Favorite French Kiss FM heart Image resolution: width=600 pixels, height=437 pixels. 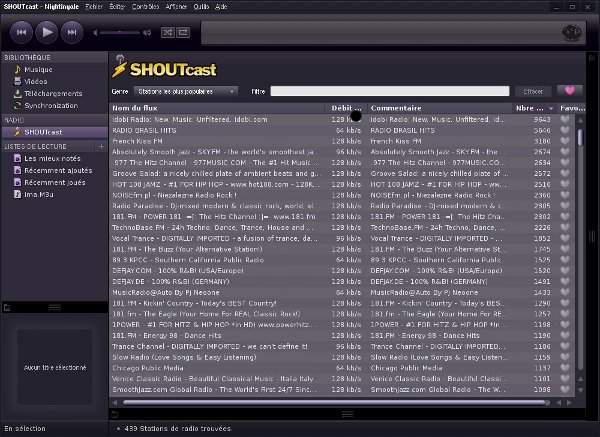point(565,141)
